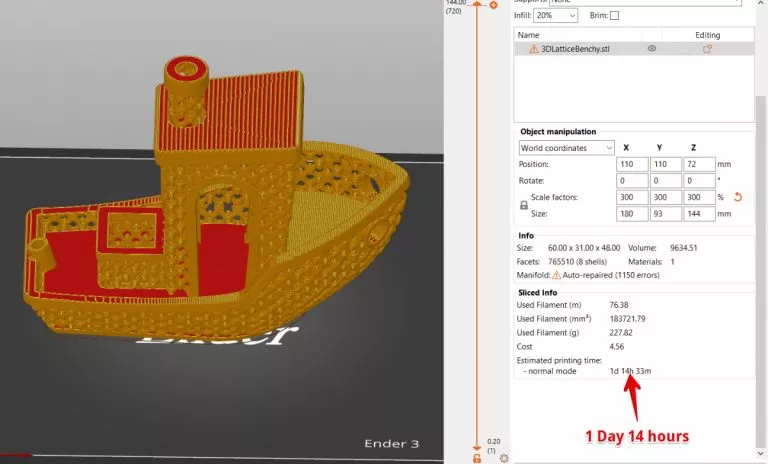Image resolution: width=768 pixels, height=464 pixels.
Task: Click the Manifold auto-repaired warning icon
Action: pyautogui.click(x=556, y=275)
